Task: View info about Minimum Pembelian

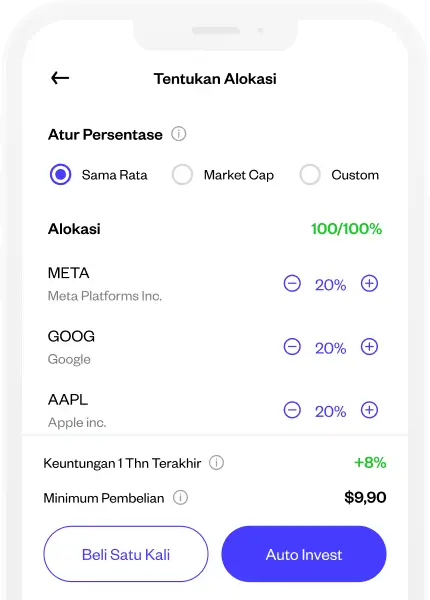Action: pyautogui.click(x=181, y=497)
